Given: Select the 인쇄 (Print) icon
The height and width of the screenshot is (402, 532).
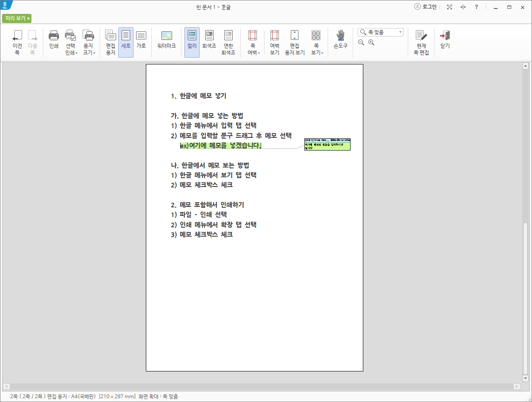Looking at the screenshot, I should point(53,41).
